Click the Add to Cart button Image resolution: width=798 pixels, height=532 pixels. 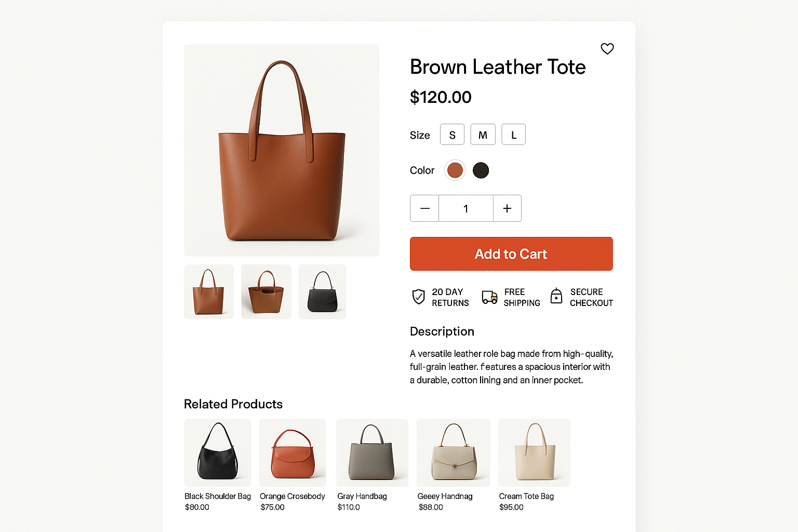pos(511,254)
